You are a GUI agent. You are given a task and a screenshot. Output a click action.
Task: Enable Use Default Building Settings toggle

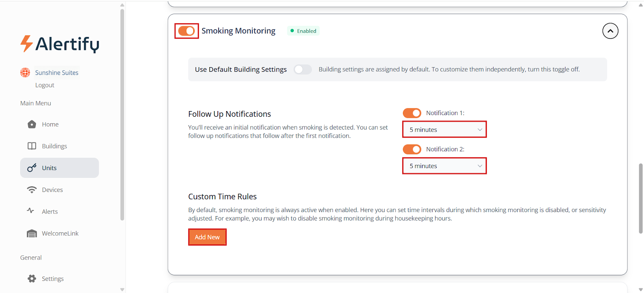pos(303,69)
